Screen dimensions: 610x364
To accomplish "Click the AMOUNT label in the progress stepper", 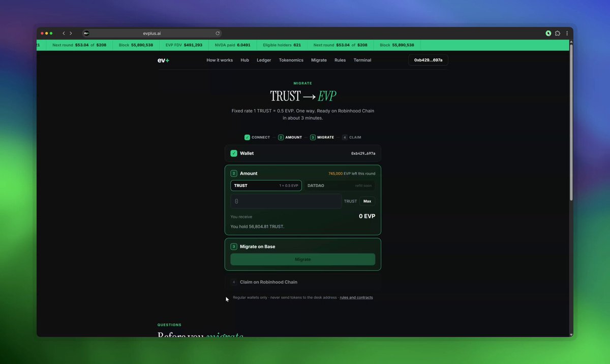I will 294,137.
